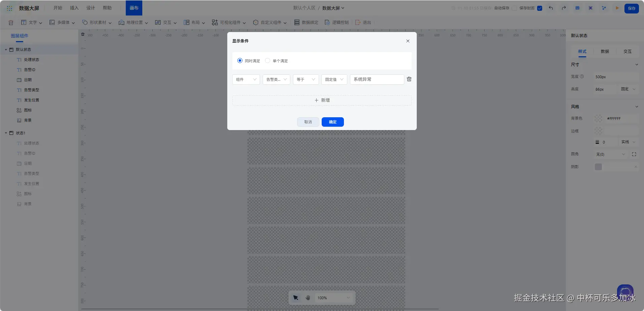The height and width of the screenshot is (311, 644).
Task: Click the blue keyboard-style icon in top bar
Action: pyautogui.click(x=577, y=8)
